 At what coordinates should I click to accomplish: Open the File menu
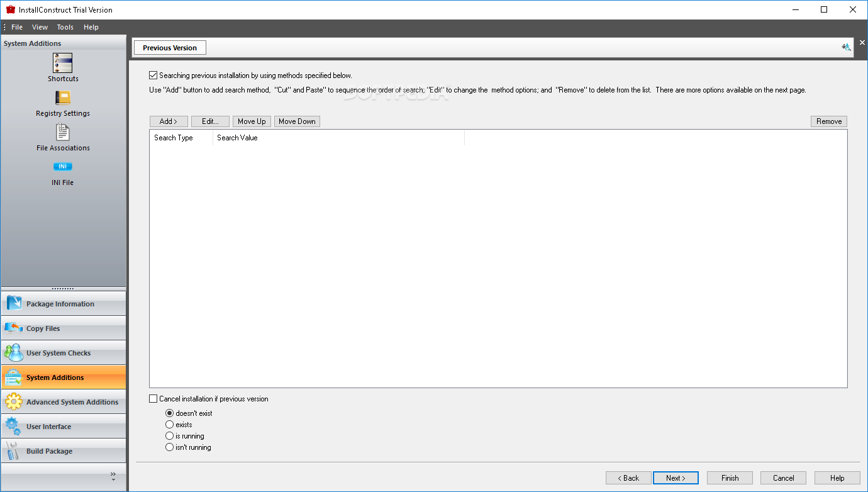(x=17, y=27)
